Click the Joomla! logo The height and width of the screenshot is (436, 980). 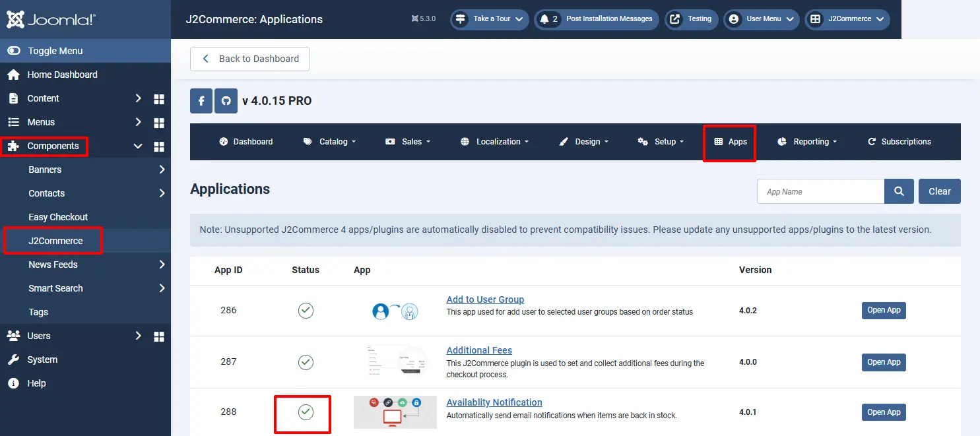(x=51, y=19)
